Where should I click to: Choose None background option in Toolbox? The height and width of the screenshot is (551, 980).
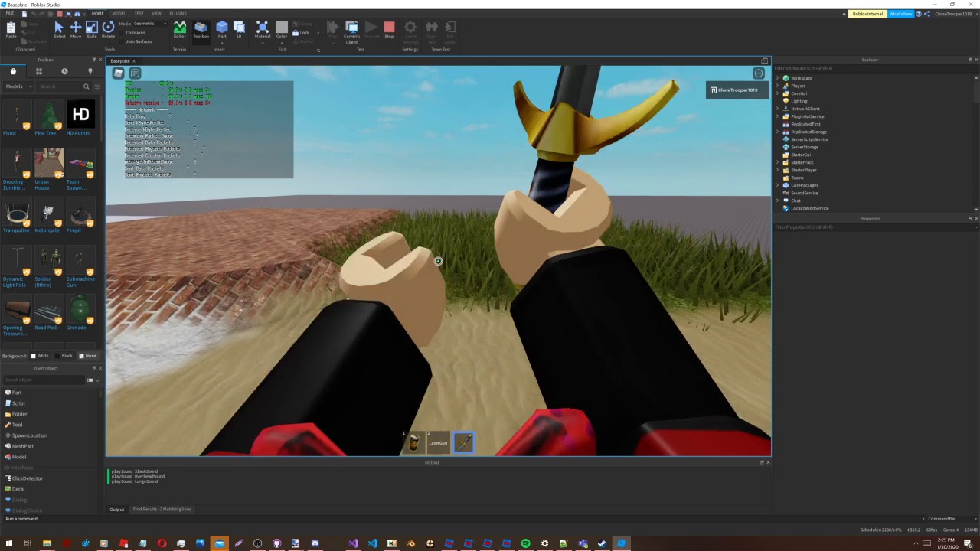pyautogui.click(x=87, y=356)
